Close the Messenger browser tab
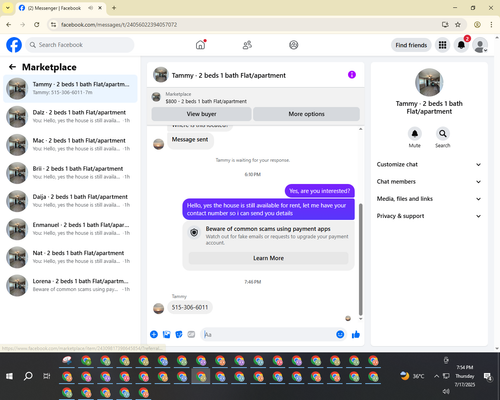Image resolution: width=500 pixels, height=400 pixels. tap(100, 8)
